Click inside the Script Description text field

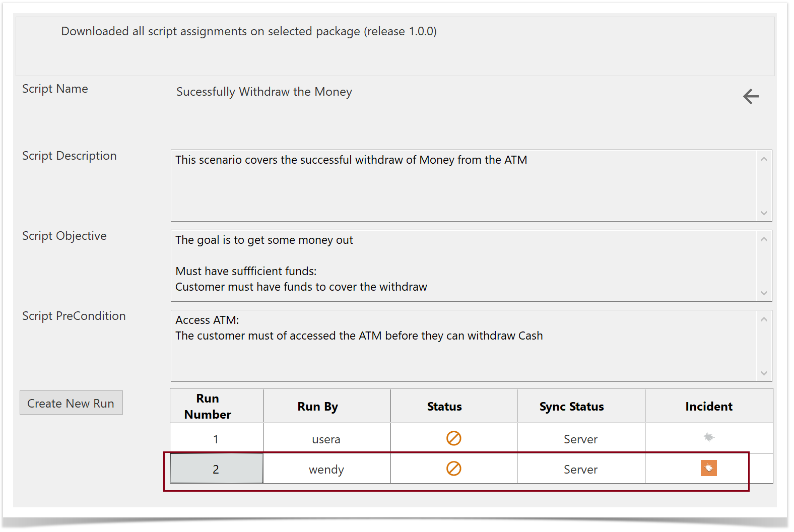pyautogui.click(x=464, y=185)
